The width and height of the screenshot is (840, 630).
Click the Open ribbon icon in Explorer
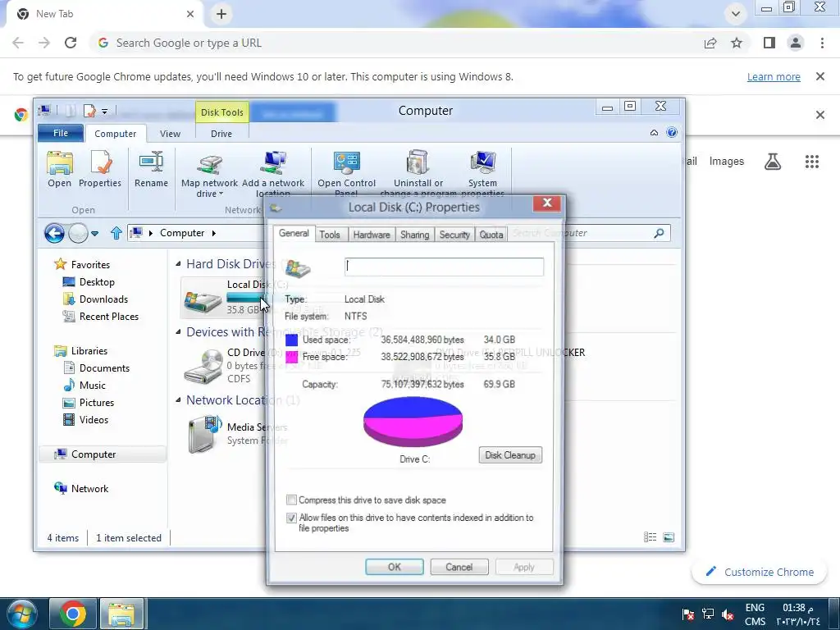coord(59,169)
